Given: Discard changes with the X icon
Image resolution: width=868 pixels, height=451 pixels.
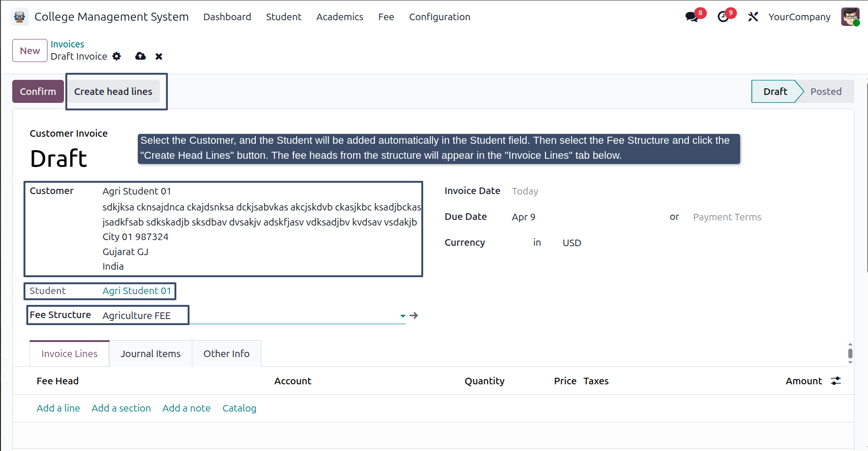Looking at the screenshot, I should point(159,56).
